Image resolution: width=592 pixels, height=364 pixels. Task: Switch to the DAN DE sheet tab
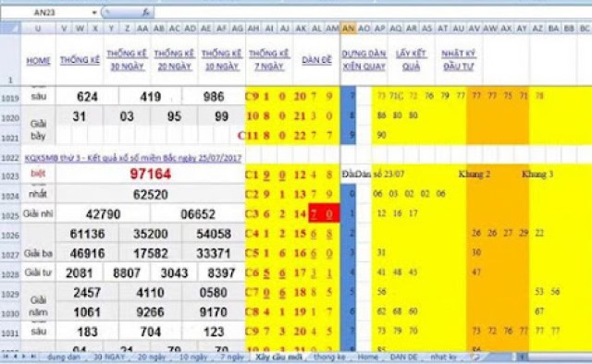[403, 357]
